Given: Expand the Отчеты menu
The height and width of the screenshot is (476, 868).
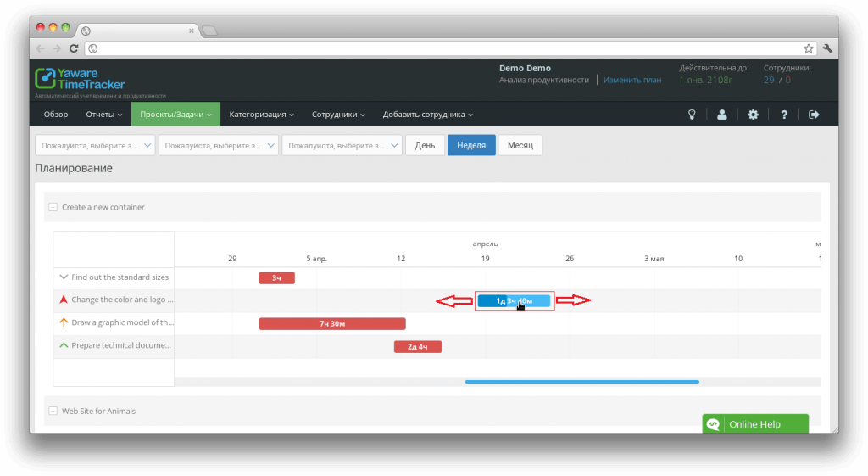Looking at the screenshot, I should tap(103, 115).
